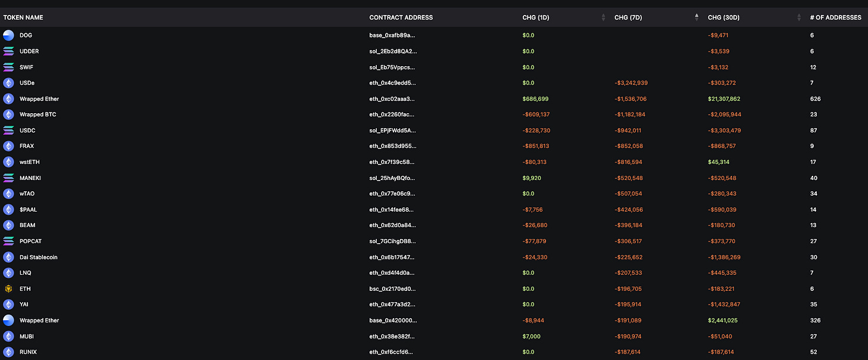
Task: Click the BEAM Ethereum icon
Action: 8,225
